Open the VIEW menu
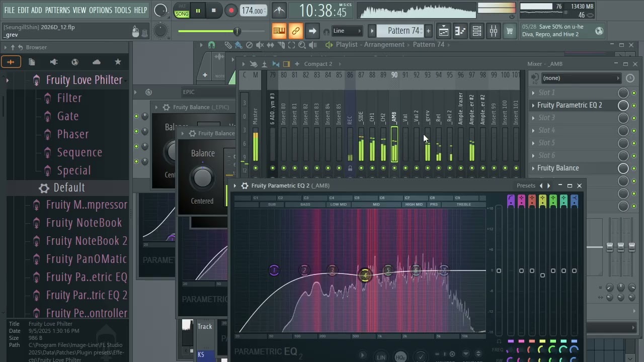This screenshot has height=362, width=644. (79, 10)
